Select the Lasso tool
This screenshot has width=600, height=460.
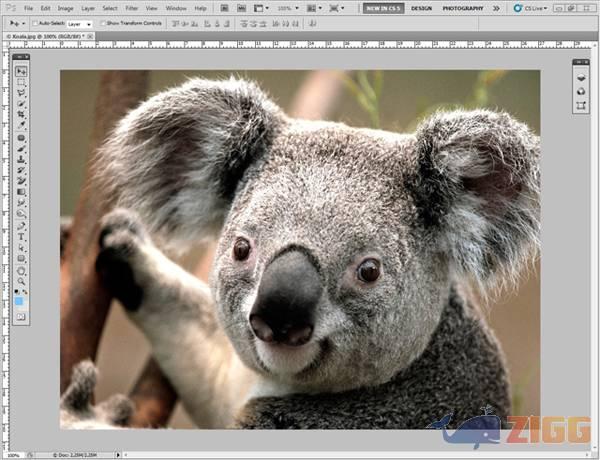point(21,93)
